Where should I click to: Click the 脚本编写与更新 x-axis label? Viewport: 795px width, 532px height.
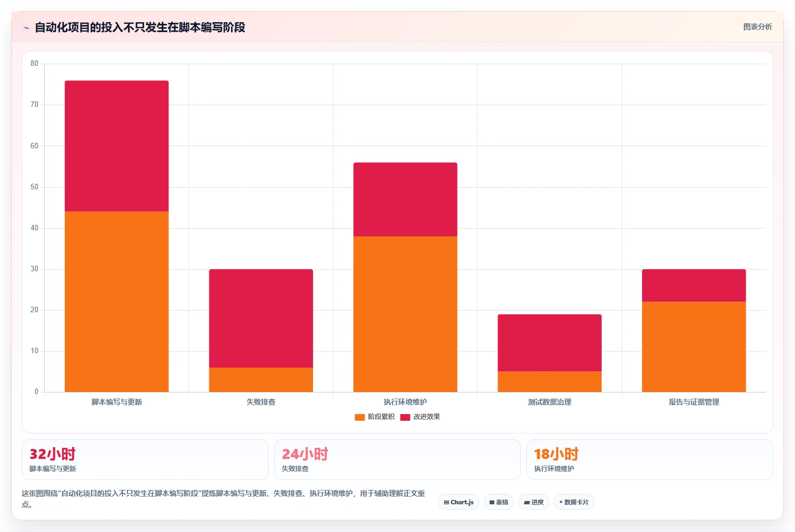pyautogui.click(x=116, y=402)
